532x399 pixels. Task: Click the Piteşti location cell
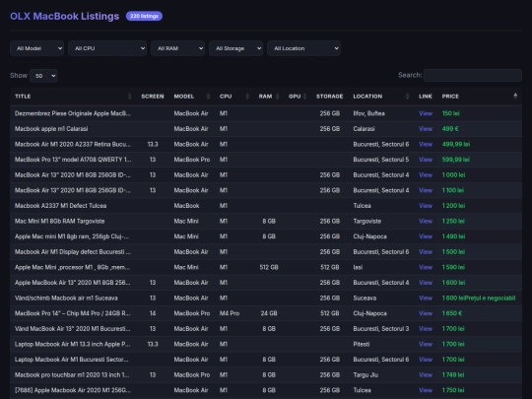(362, 344)
